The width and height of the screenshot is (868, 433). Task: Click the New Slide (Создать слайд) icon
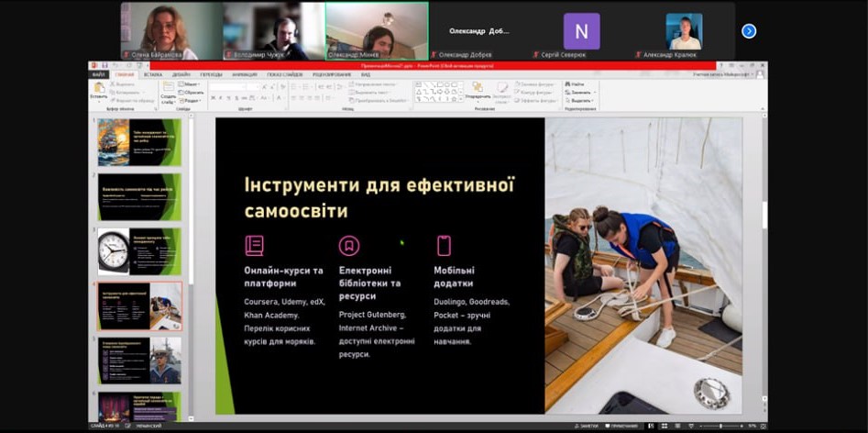tap(168, 87)
